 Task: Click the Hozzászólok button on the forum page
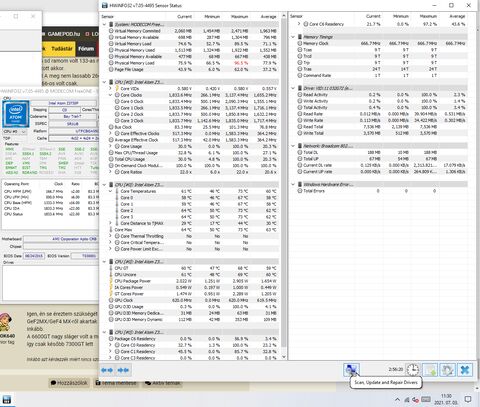(x=69, y=383)
